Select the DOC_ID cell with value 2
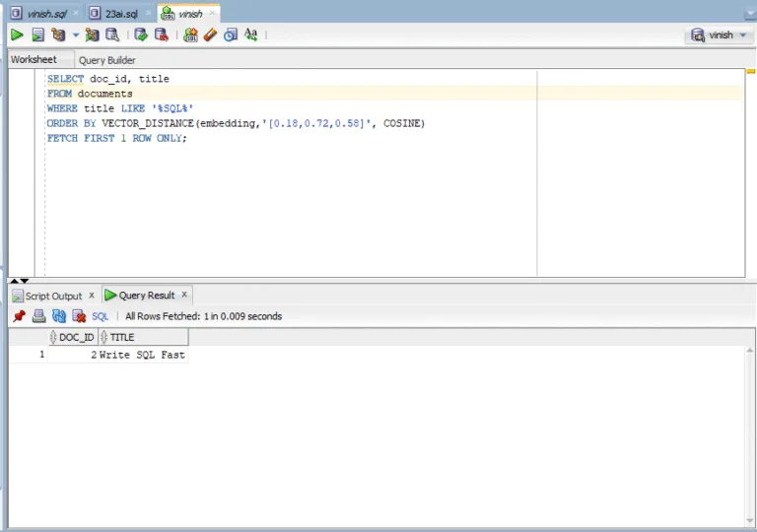This screenshot has height=532, width=757. [x=73, y=355]
